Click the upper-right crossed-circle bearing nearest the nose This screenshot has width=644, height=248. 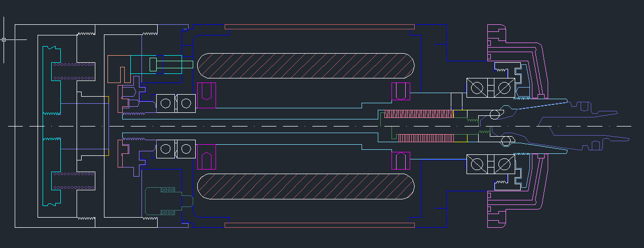coord(505,88)
